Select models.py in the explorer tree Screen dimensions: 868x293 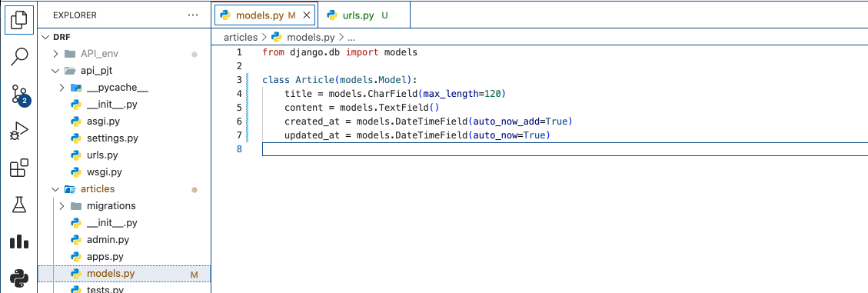(x=124, y=274)
